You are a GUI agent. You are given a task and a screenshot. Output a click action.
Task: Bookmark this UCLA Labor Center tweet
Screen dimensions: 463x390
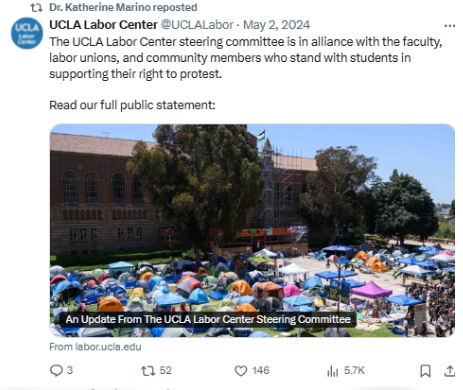425,371
